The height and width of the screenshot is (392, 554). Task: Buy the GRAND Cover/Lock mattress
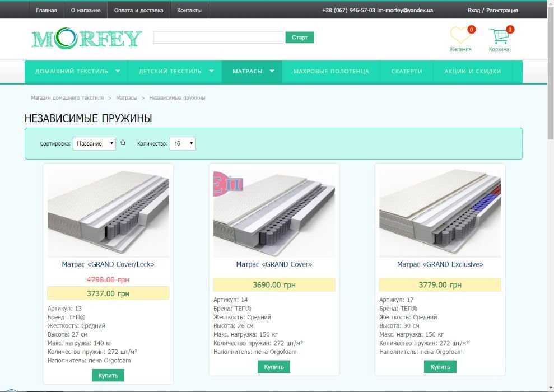point(108,375)
